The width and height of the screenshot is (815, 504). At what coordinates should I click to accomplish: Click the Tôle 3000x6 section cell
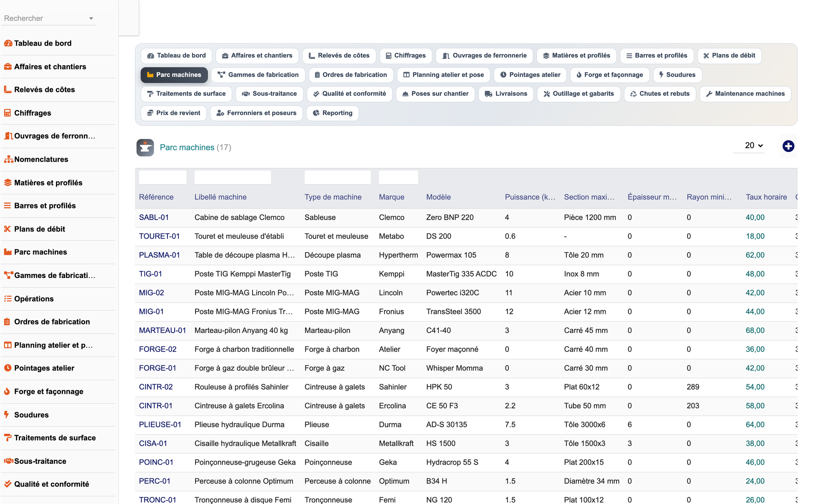coord(584,424)
